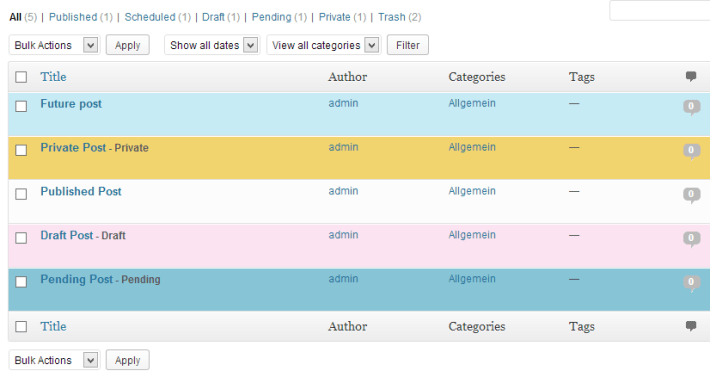This screenshot has height=377, width=710.
Task: Open the comment count bubble for Draft Post
Action: click(x=691, y=239)
